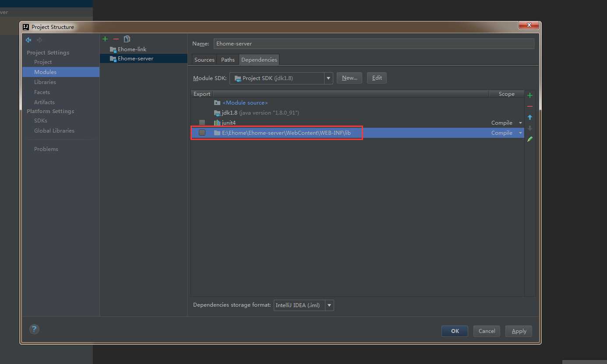
Task: Open Facets settings
Action: point(42,92)
